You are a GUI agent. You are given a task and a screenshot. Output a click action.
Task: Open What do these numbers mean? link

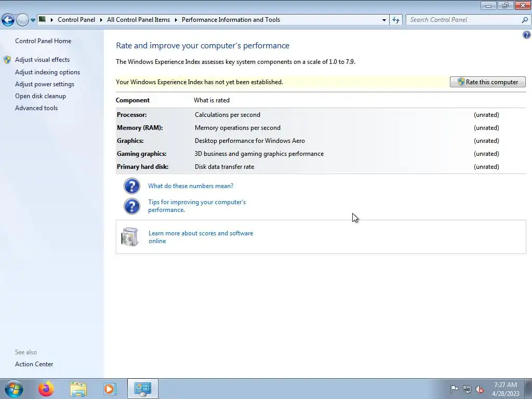click(x=191, y=186)
